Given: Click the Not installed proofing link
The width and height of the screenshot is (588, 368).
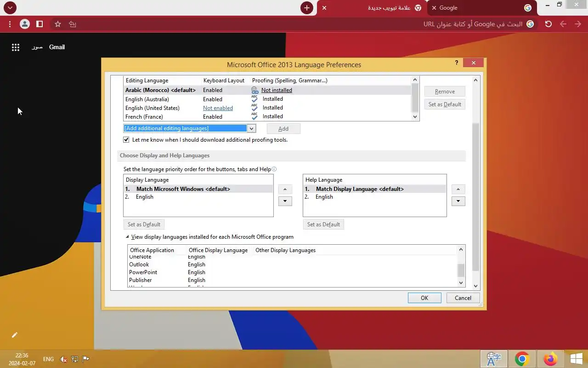Looking at the screenshot, I should click(277, 90).
